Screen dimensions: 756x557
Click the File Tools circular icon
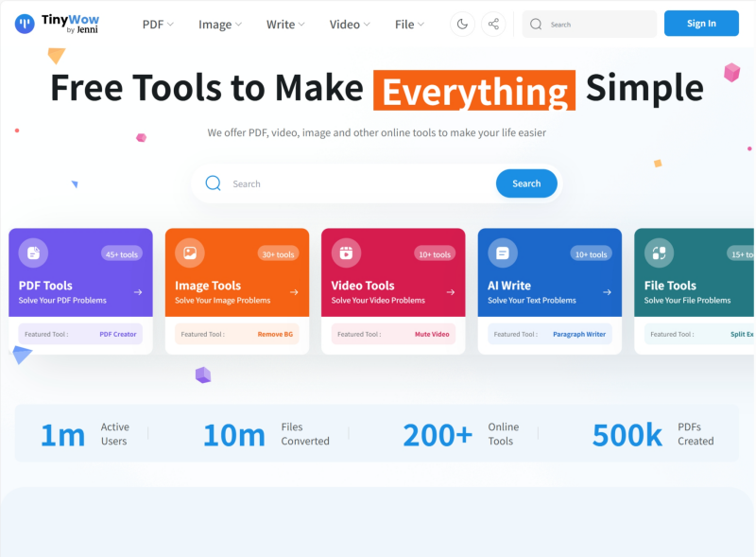[659, 252]
